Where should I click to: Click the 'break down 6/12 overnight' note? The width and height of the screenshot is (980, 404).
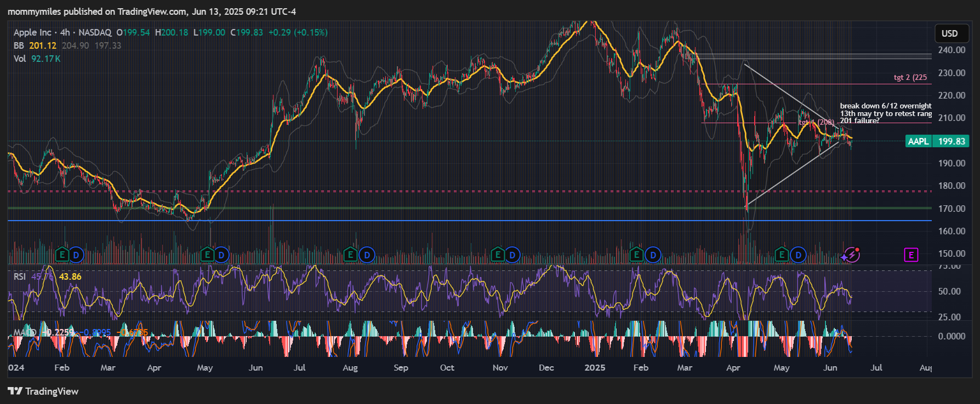(886, 106)
